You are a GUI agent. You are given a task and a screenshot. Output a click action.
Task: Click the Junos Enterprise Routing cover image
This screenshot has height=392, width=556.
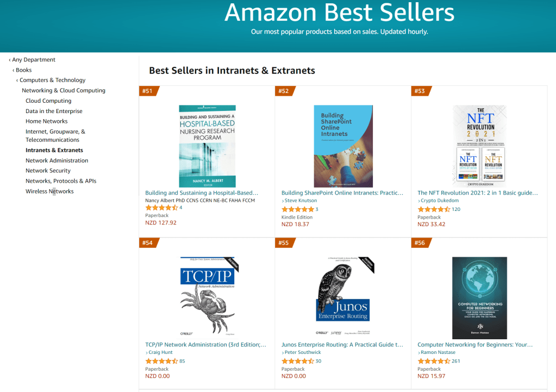click(x=342, y=297)
